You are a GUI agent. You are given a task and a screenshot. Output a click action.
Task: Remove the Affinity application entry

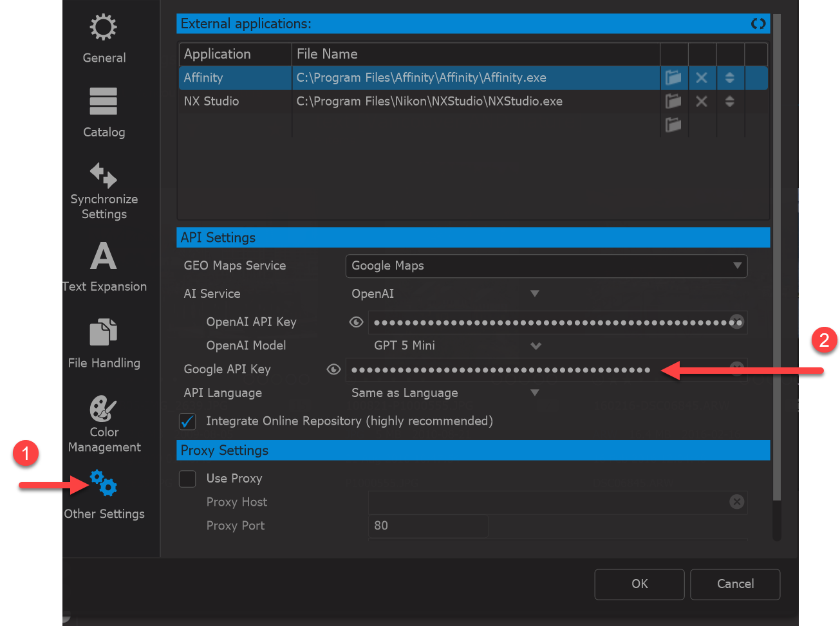tap(702, 78)
